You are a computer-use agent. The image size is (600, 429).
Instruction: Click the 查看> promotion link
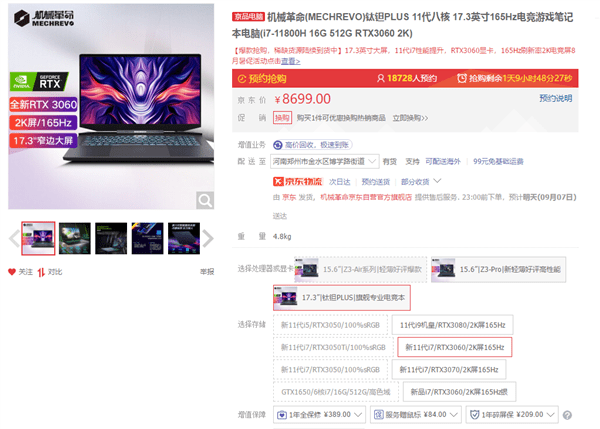pyautogui.click(x=290, y=61)
